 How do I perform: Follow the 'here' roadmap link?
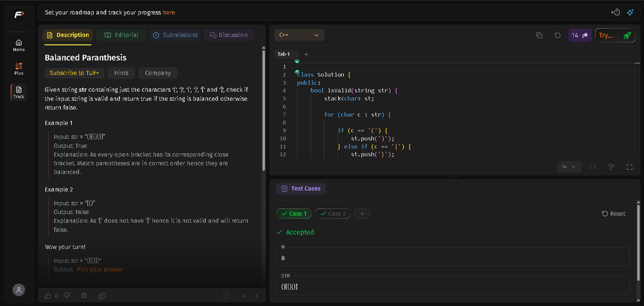pyautogui.click(x=169, y=12)
